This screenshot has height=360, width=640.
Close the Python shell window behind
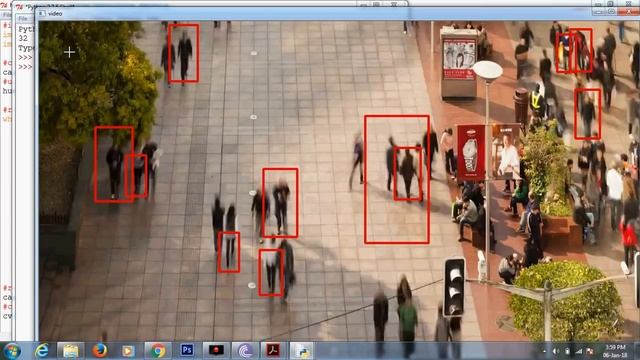coord(394,4)
